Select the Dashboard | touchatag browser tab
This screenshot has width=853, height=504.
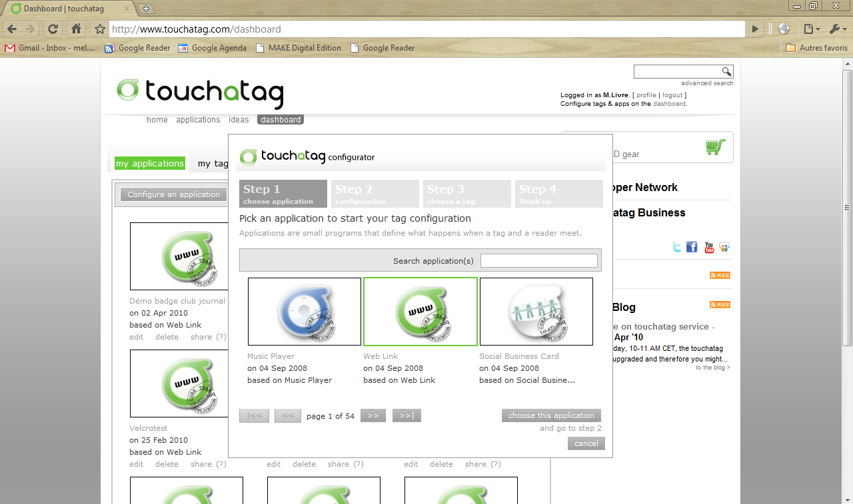tap(71, 9)
